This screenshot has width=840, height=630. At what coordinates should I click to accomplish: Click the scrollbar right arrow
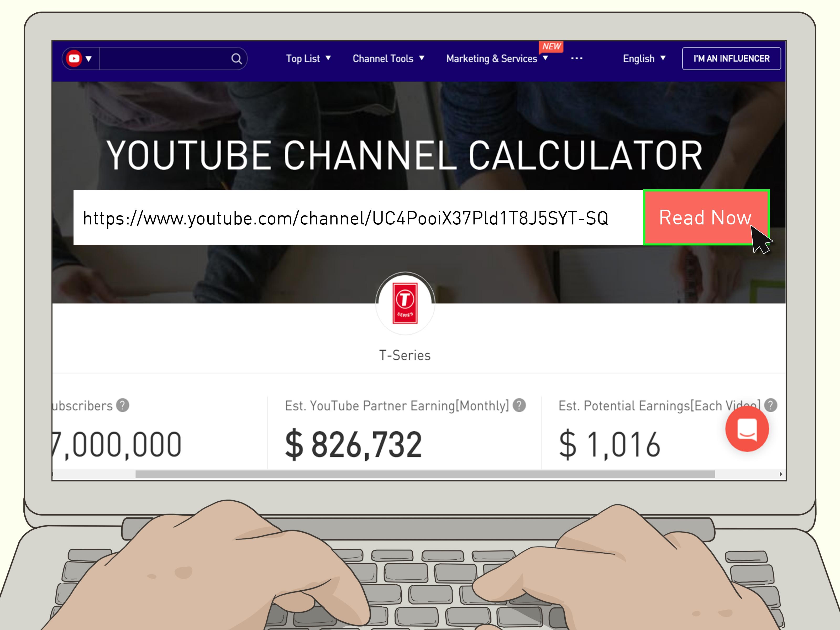[781, 474]
